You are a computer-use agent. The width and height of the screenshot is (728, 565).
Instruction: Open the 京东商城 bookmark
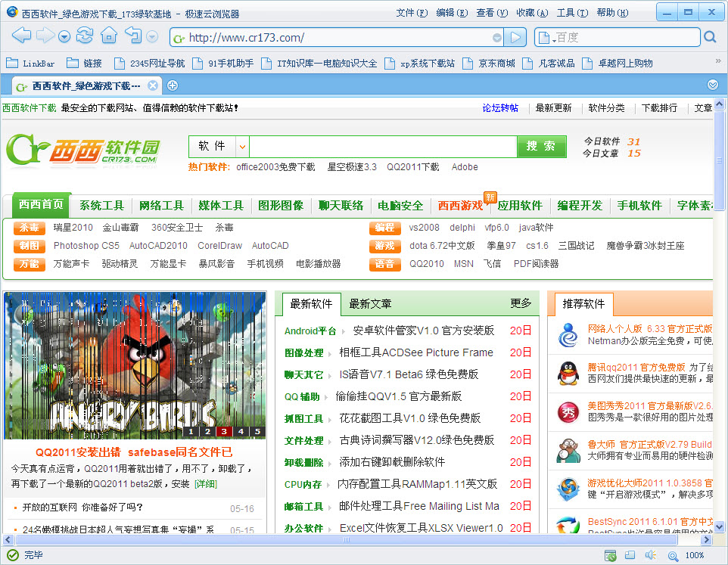[x=489, y=63]
